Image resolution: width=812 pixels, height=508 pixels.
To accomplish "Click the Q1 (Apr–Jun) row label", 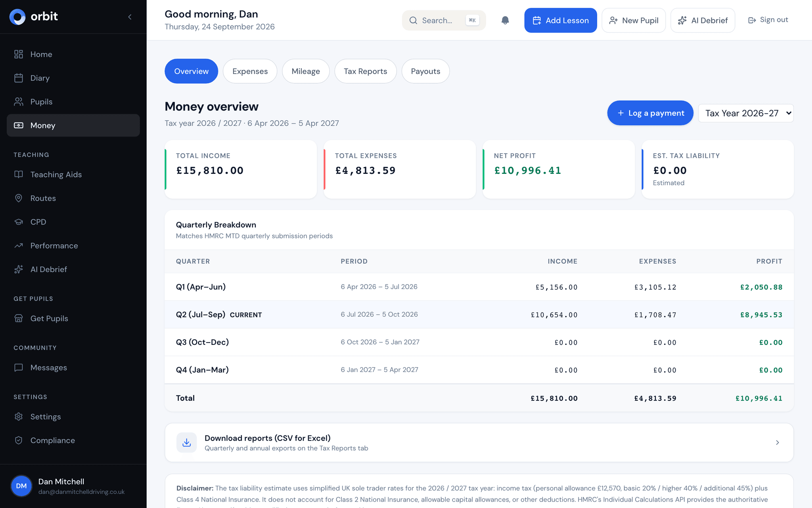I will [201, 287].
